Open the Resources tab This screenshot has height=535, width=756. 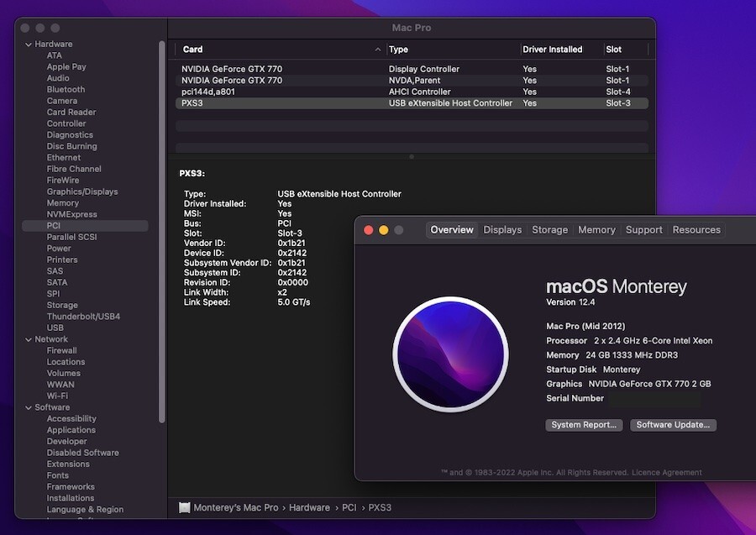pyautogui.click(x=696, y=230)
